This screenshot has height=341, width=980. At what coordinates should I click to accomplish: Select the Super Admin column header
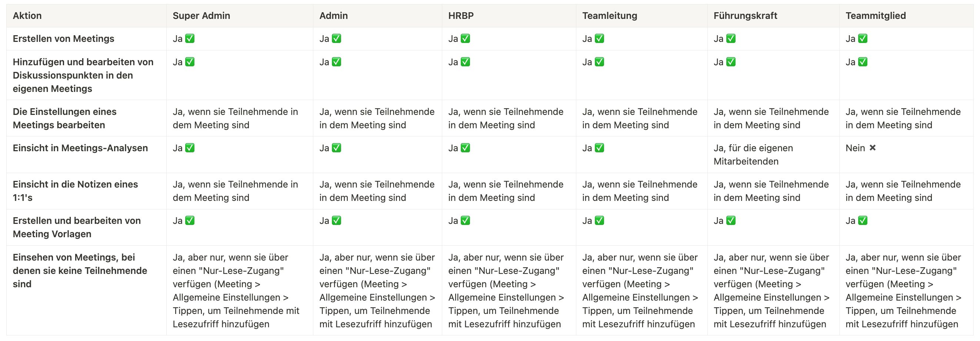point(201,16)
